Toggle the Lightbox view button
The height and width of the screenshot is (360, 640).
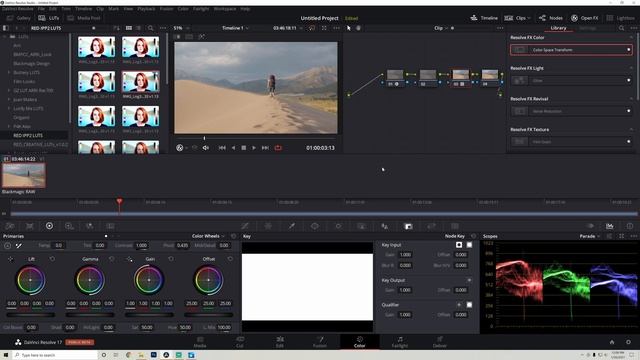click(620, 18)
